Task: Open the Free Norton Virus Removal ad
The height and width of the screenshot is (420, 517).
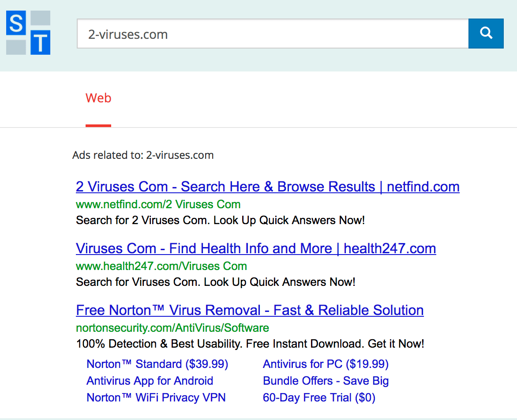Action: (x=250, y=310)
